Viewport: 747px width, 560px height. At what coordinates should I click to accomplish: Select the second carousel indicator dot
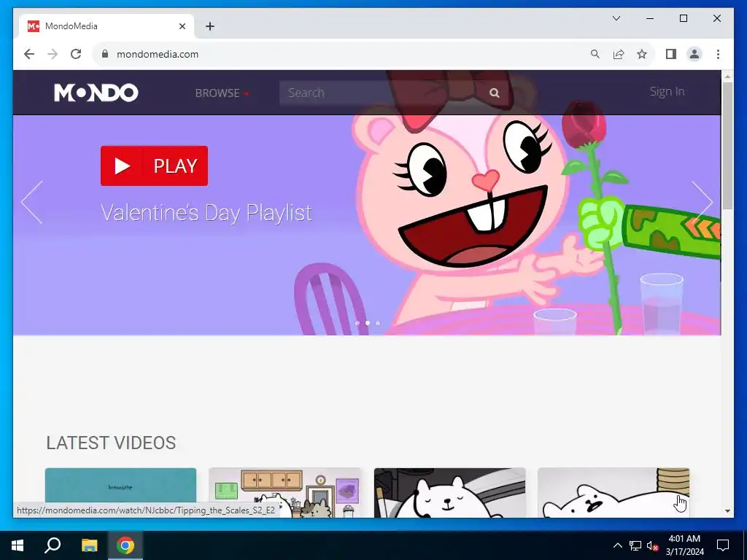[x=368, y=323]
